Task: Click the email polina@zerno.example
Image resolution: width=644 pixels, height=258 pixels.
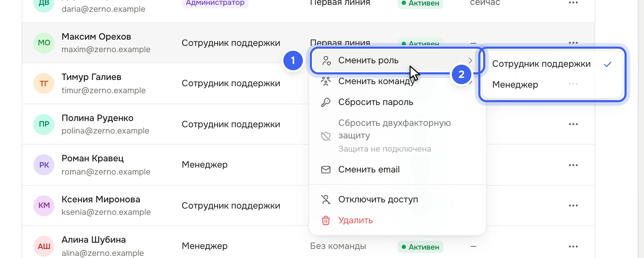Action: 105,131
